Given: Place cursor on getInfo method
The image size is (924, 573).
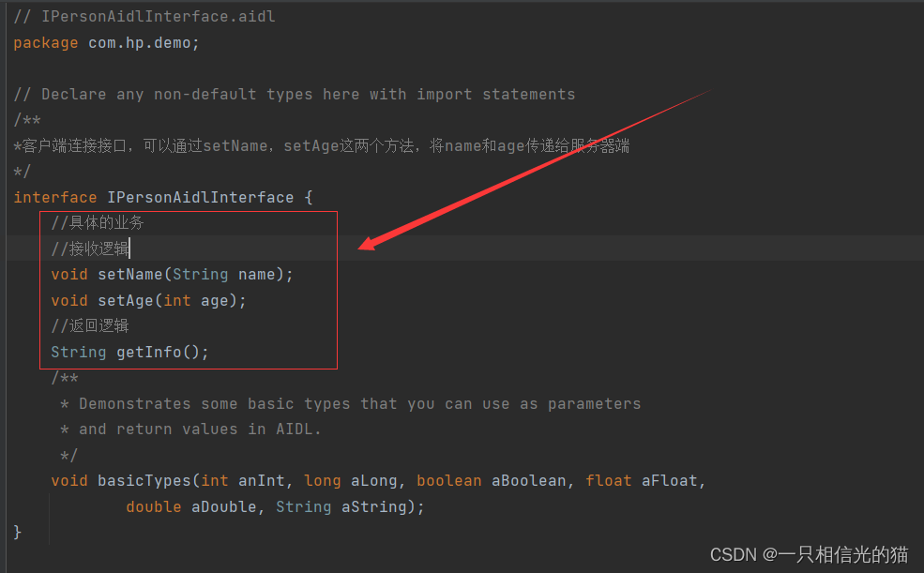Looking at the screenshot, I should (149, 353).
